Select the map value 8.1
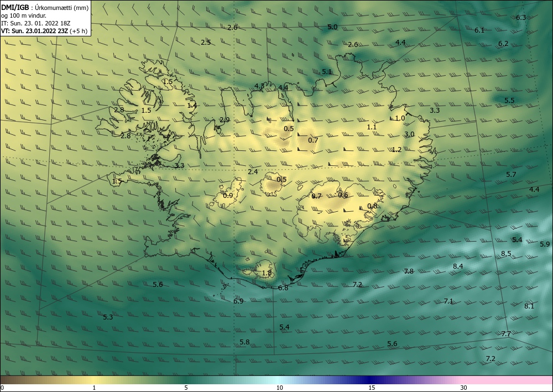The width and height of the screenshot is (553, 392). tap(529, 306)
